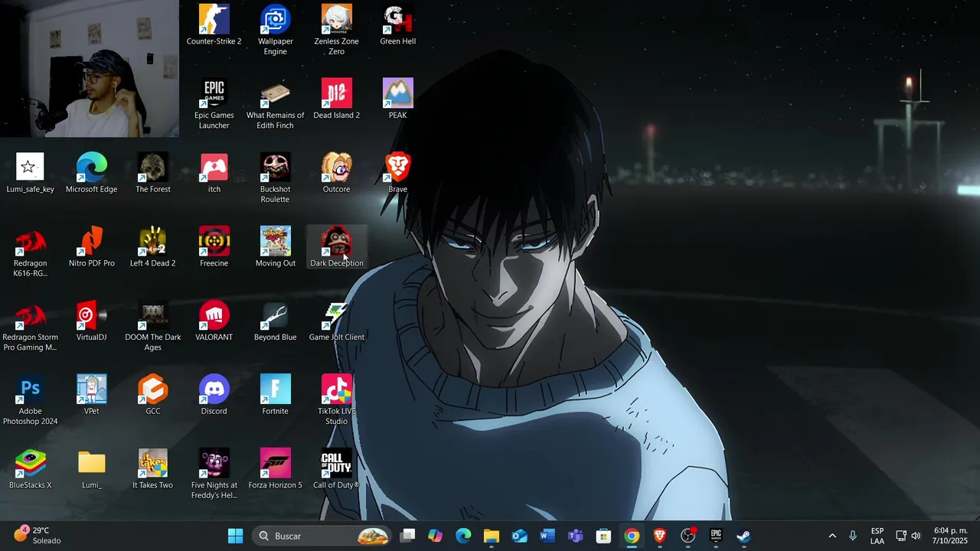Select the Call of Duty shortcut
The width and height of the screenshot is (980, 551).
click(336, 468)
